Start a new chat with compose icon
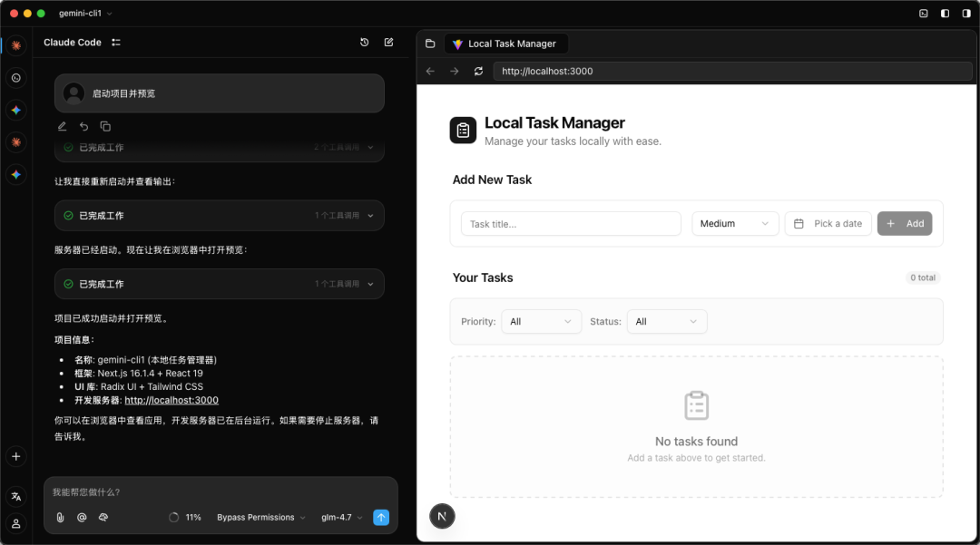Image resolution: width=980 pixels, height=545 pixels. pos(388,43)
